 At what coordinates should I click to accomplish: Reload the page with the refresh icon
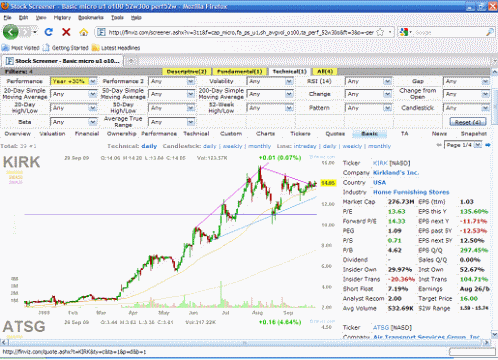pyautogui.click(x=49, y=32)
